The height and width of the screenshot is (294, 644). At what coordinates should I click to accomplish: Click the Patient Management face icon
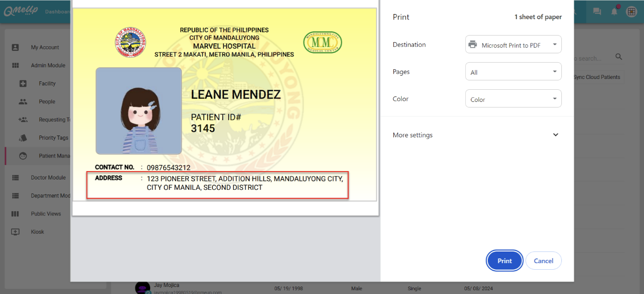23,156
